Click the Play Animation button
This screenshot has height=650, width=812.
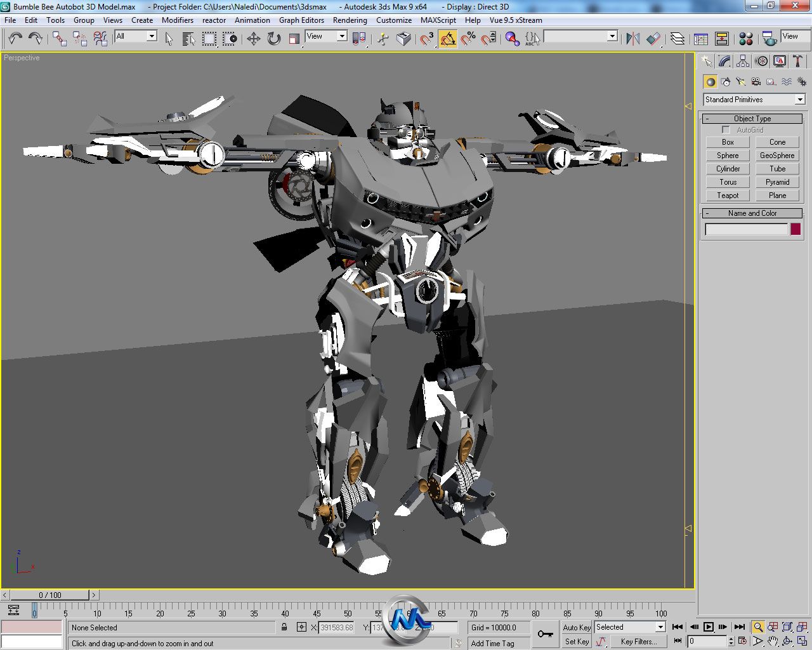click(709, 627)
